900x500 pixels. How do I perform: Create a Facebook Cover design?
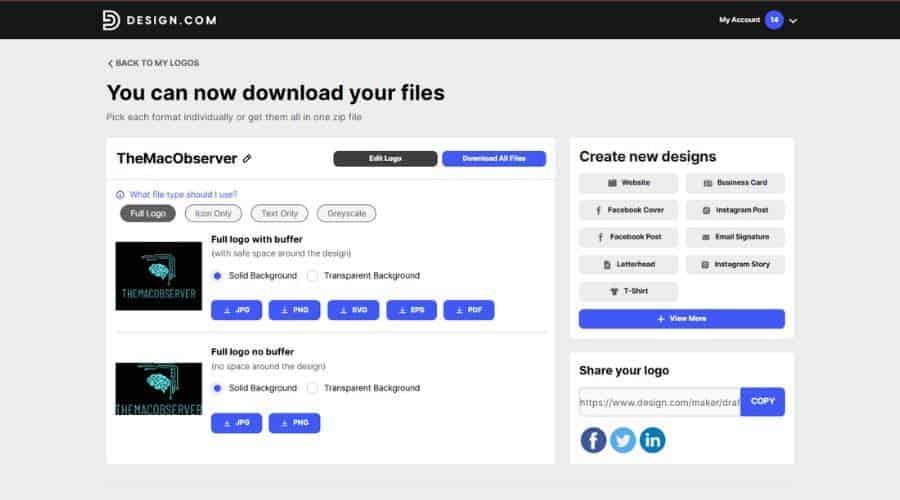[x=629, y=210]
